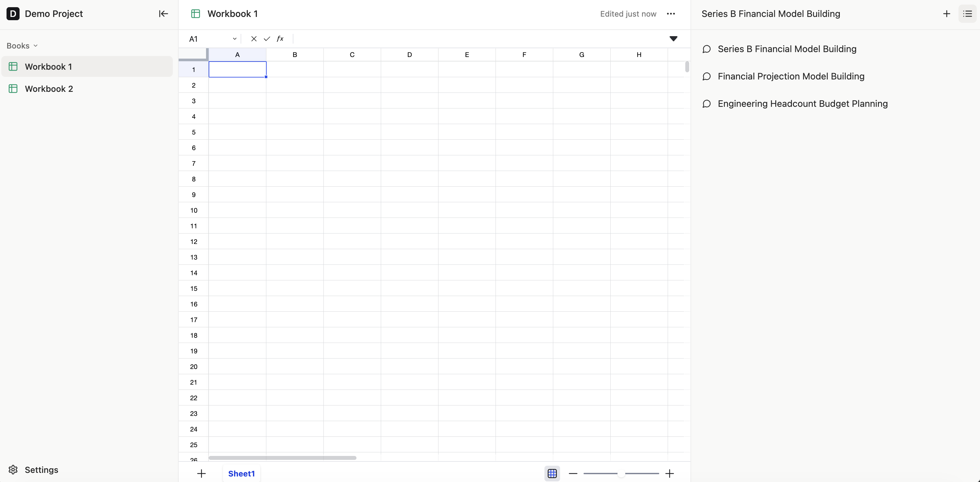Open the workbook options menu via ellipsis
The image size is (980, 482).
tap(671, 14)
